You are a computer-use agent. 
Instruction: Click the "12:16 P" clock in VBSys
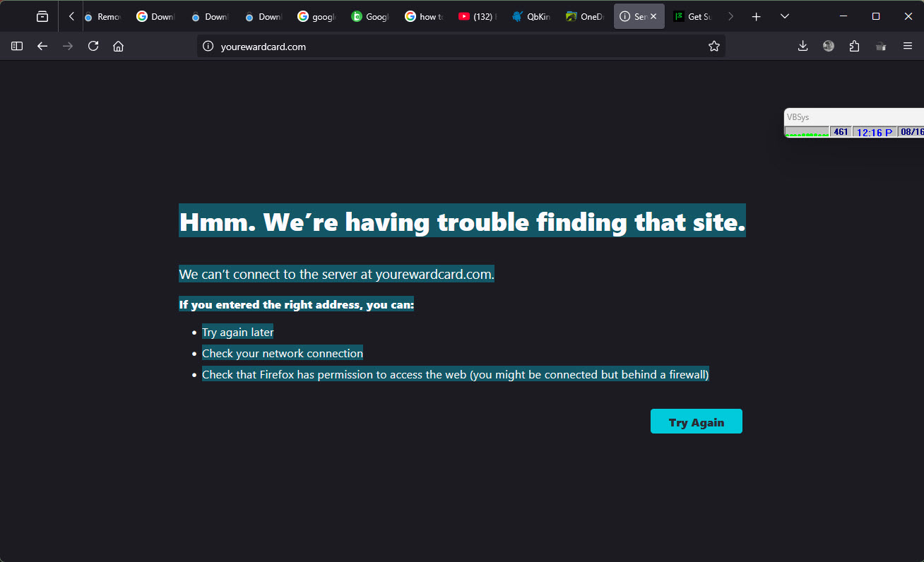pyautogui.click(x=875, y=132)
